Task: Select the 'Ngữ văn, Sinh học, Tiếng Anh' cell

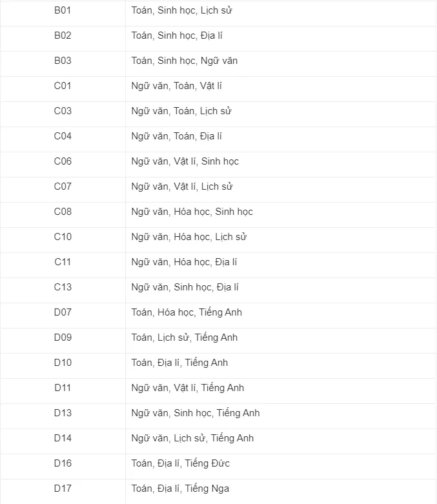Action: pyautogui.click(x=196, y=413)
